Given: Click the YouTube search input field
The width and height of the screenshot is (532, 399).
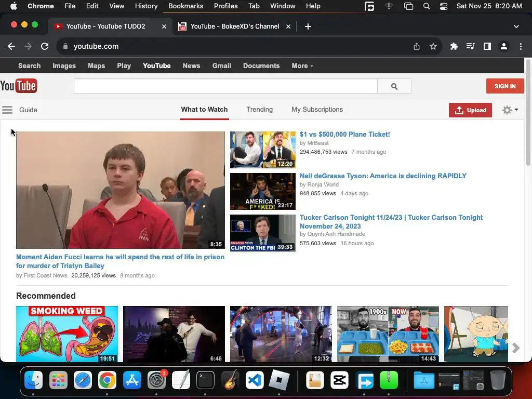Looking at the screenshot, I should click(225, 86).
